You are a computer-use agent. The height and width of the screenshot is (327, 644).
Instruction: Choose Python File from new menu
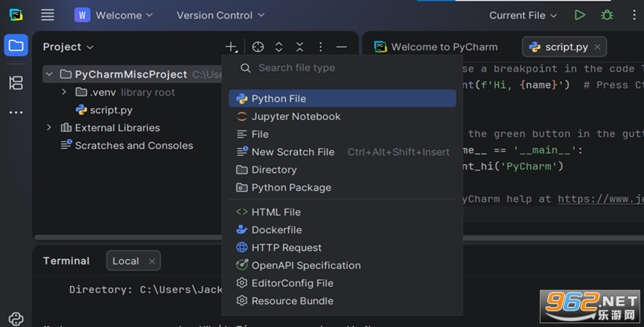tap(342, 98)
